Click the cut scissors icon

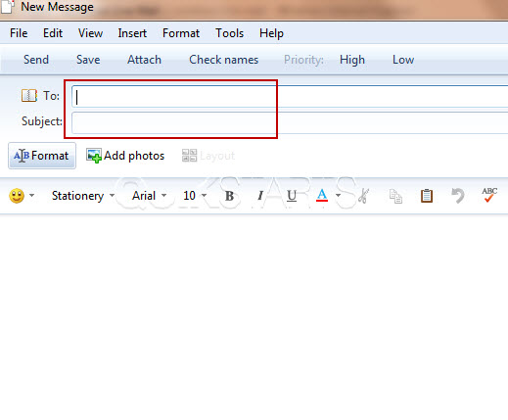363,196
